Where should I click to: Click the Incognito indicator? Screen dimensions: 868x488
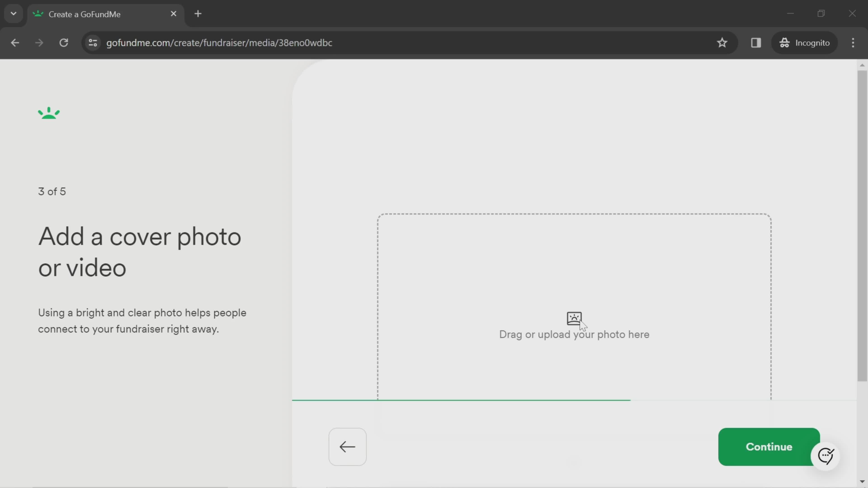804,43
